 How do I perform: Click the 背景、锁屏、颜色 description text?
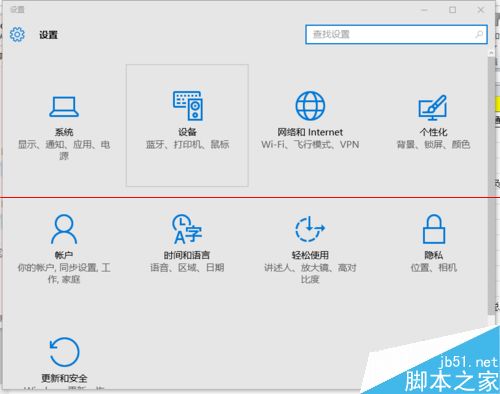(x=433, y=144)
